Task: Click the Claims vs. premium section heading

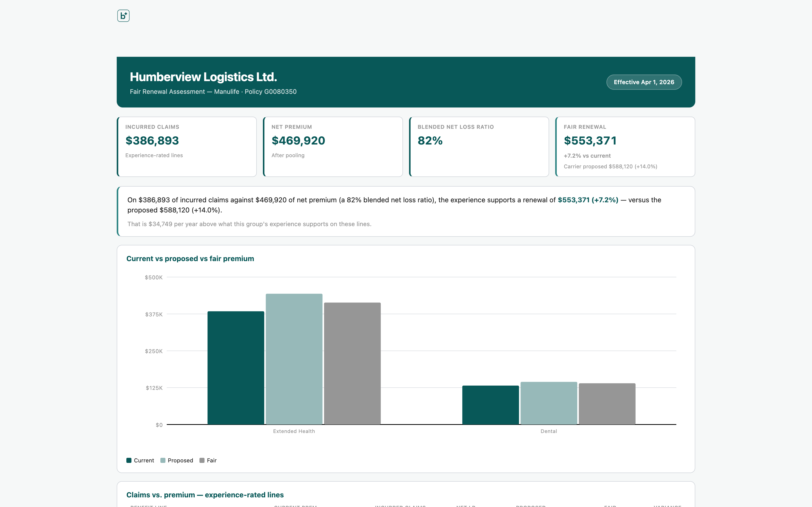Action: coord(205,495)
